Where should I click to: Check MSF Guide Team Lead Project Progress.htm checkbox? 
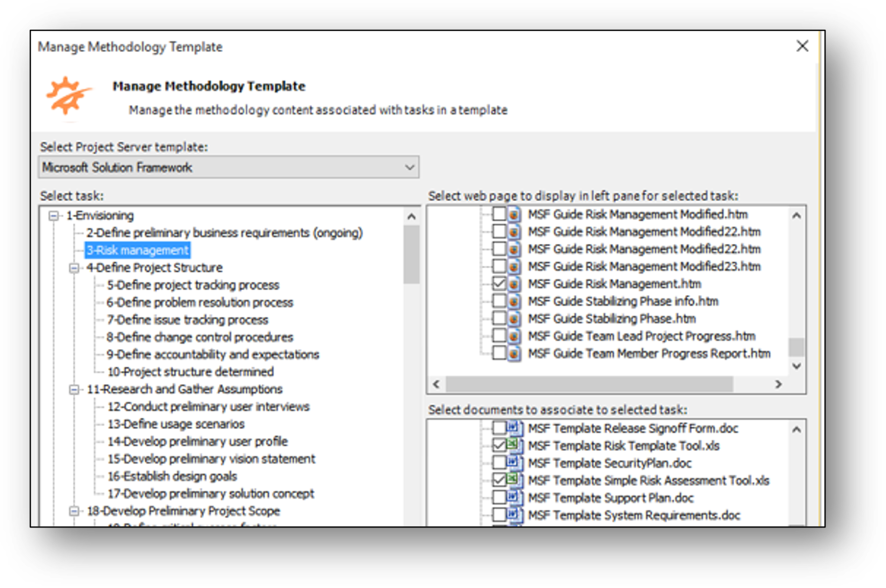(499, 336)
